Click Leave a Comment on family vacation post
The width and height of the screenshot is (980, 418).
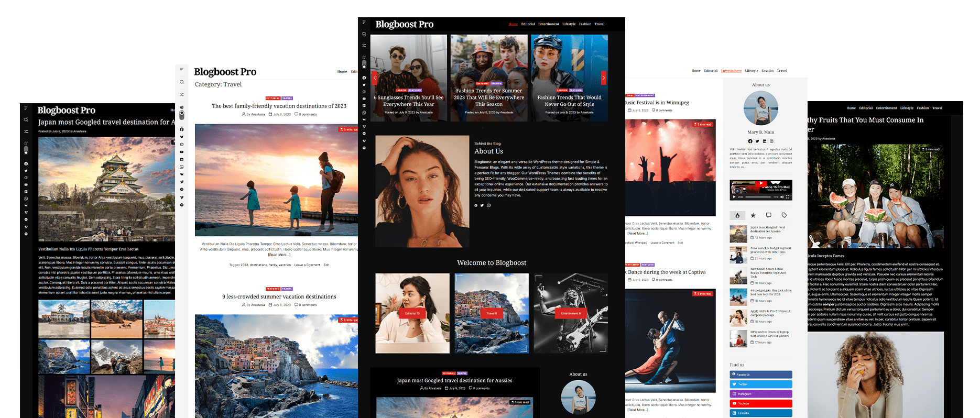(x=307, y=265)
